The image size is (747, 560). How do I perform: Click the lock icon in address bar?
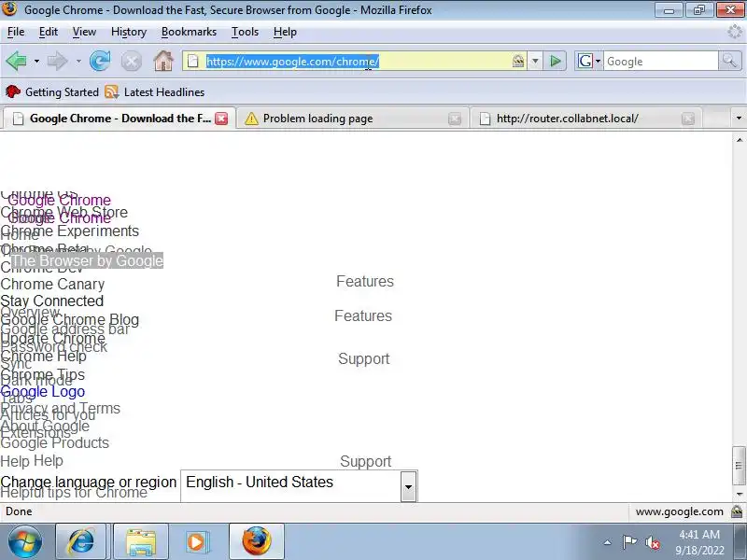click(x=518, y=61)
